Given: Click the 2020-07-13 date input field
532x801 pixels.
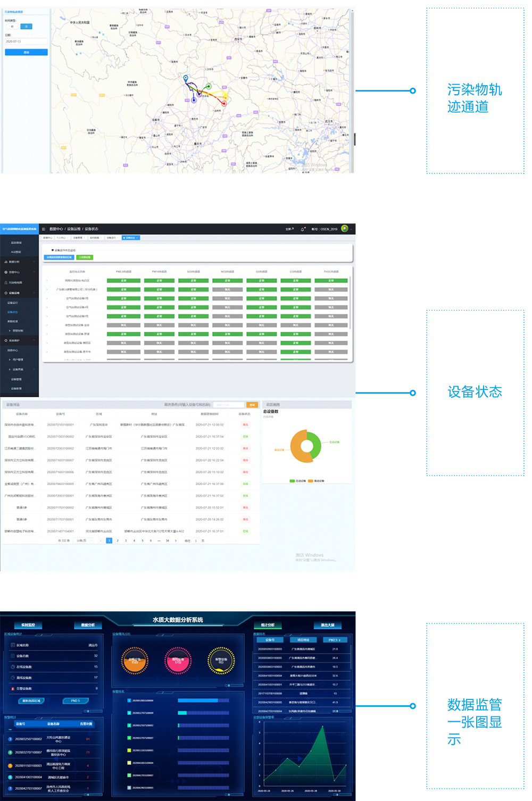Looking at the screenshot, I should [26, 41].
